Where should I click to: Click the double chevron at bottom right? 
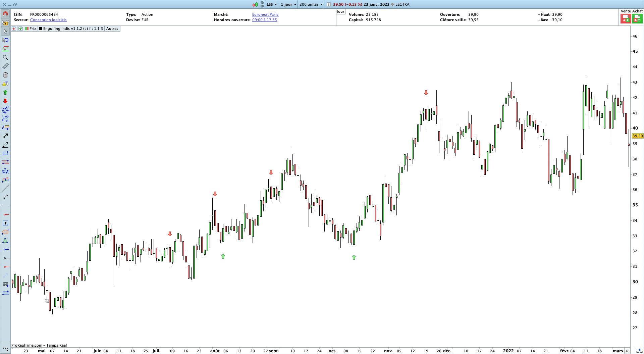pos(627,351)
